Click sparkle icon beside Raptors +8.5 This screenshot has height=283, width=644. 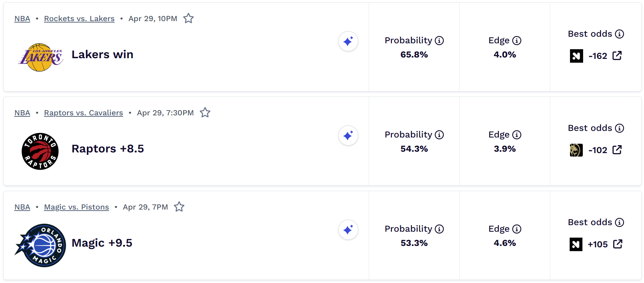pos(348,135)
